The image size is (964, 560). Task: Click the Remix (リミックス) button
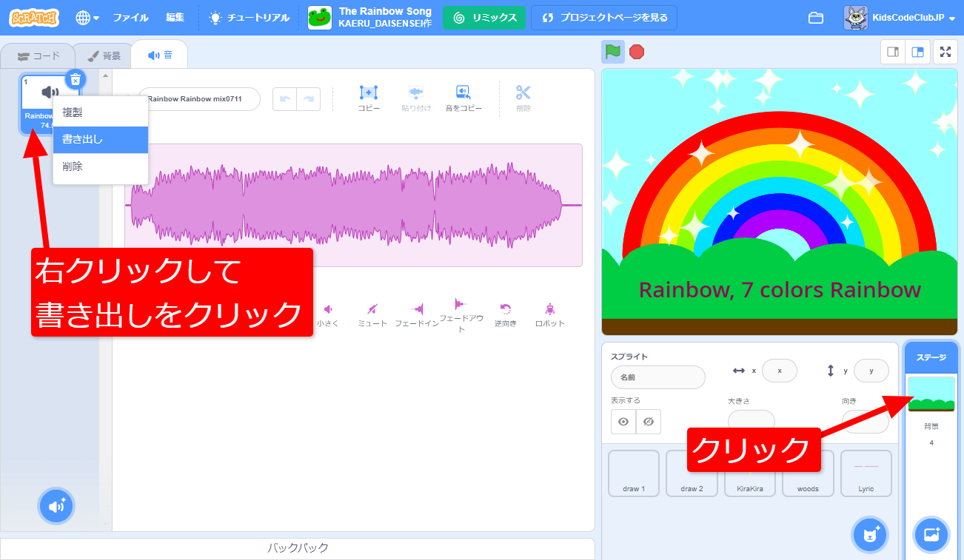tap(483, 18)
